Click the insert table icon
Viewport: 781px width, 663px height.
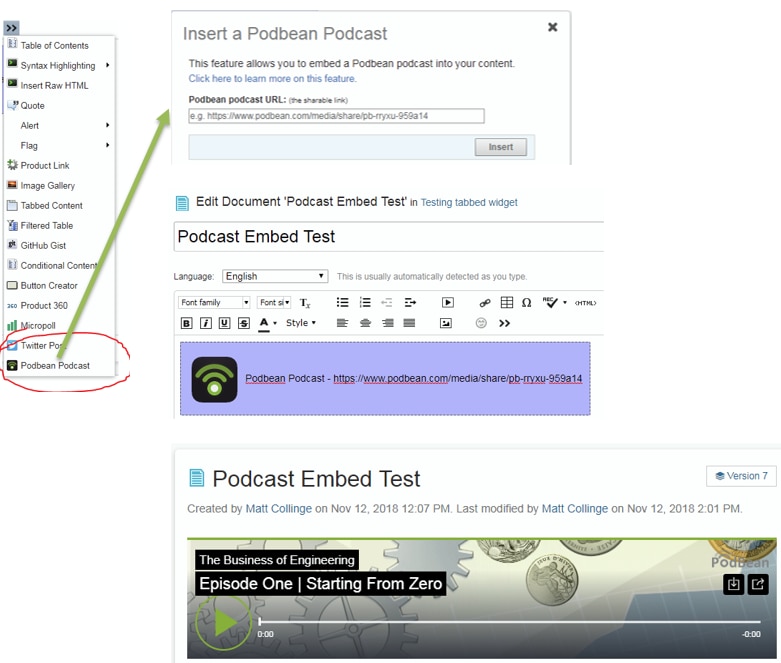click(507, 302)
